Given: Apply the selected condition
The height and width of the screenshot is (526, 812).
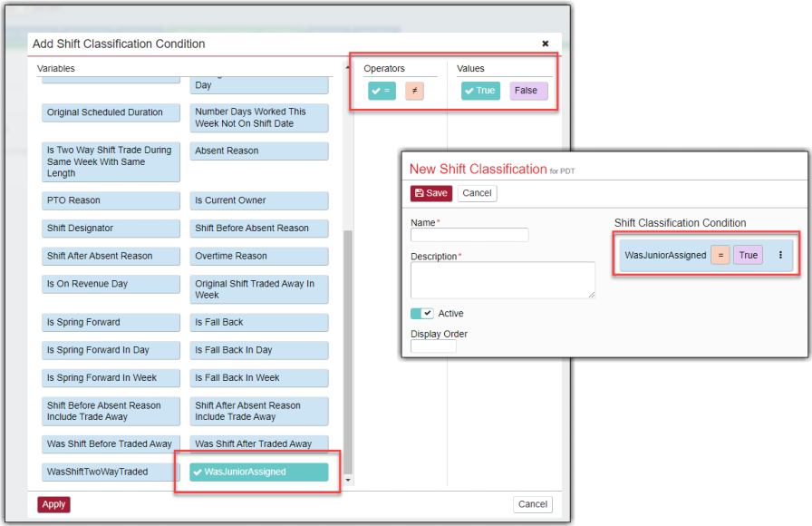Looking at the screenshot, I should point(53,504).
